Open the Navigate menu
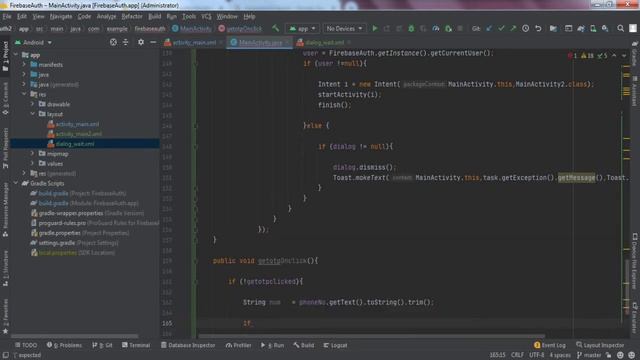Viewport: 640px width, 360px height. click(61, 16)
